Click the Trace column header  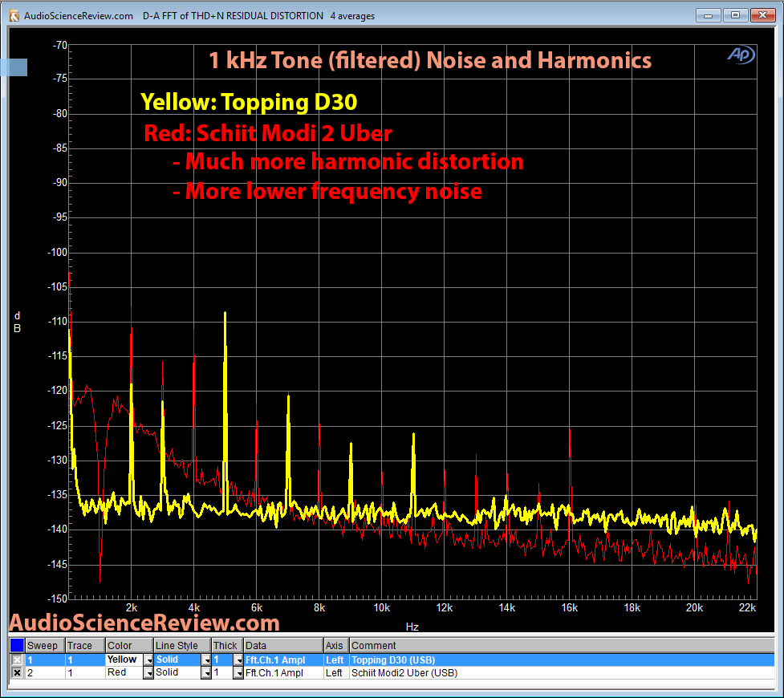[x=85, y=646]
